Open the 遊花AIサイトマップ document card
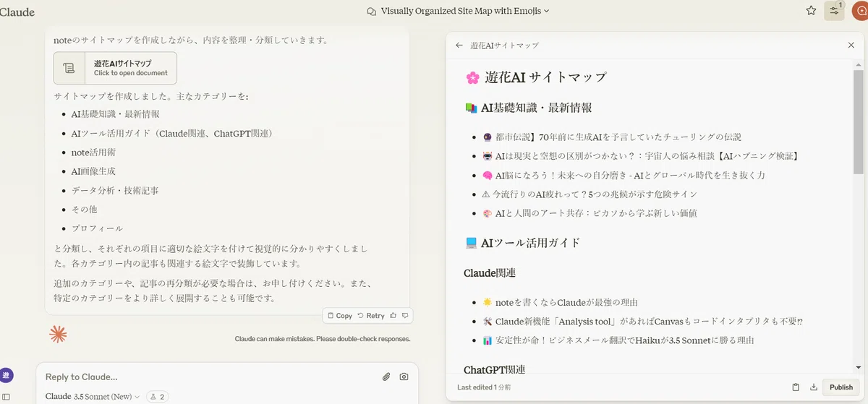This screenshot has width=868, height=404. click(x=115, y=68)
